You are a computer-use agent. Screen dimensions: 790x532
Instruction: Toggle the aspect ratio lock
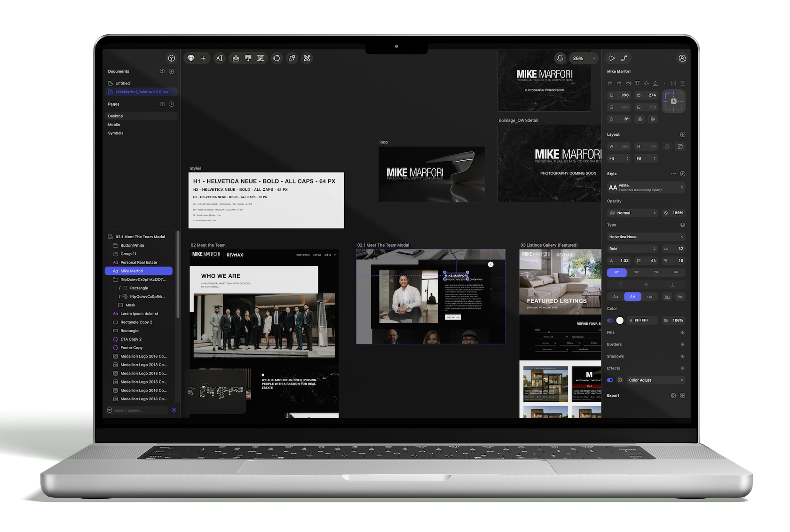[667, 147]
